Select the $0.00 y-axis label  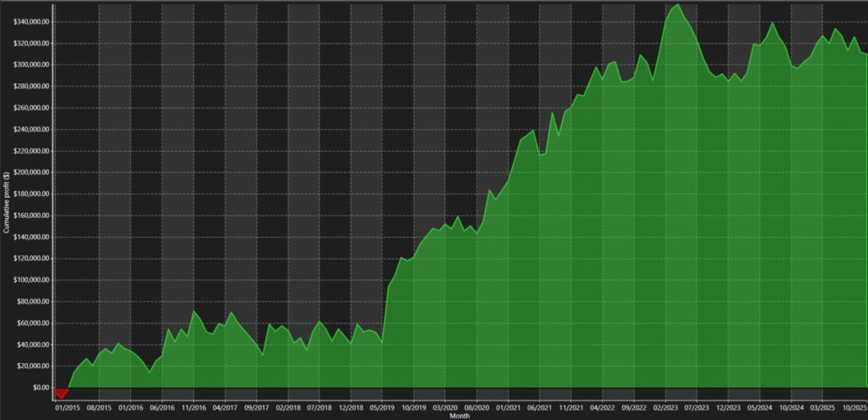pyautogui.click(x=40, y=388)
